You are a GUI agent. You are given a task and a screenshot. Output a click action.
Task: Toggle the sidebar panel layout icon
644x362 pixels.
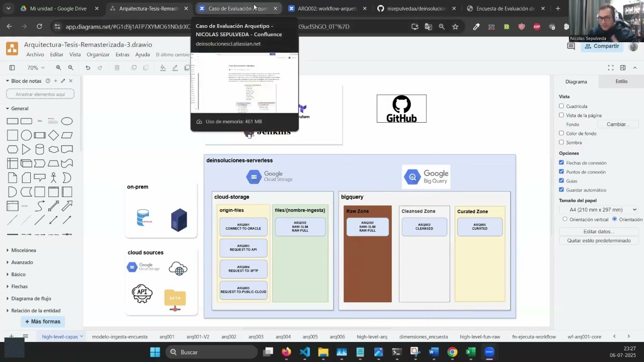[x=12, y=68]
